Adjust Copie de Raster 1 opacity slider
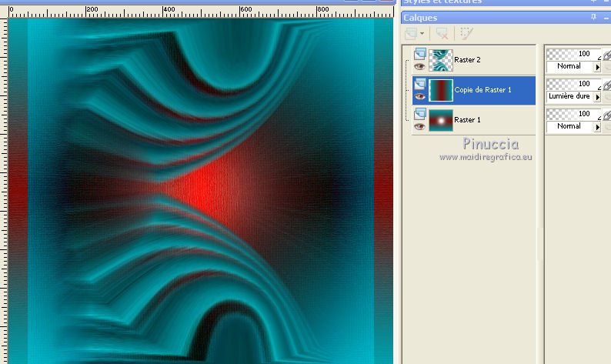Screen dimensions: 611x364 click(x=573, y=84)
